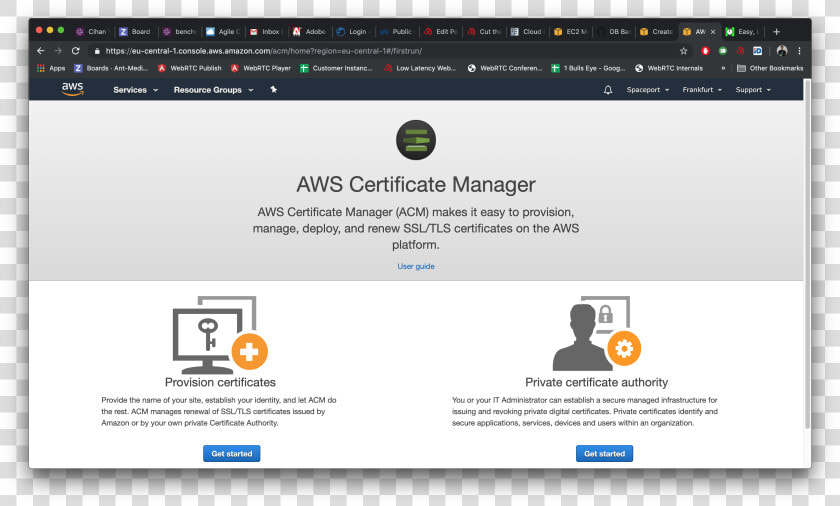Open the Chrome profile avatar
This screenshot has width=840, height=506.
coord(782,51)
